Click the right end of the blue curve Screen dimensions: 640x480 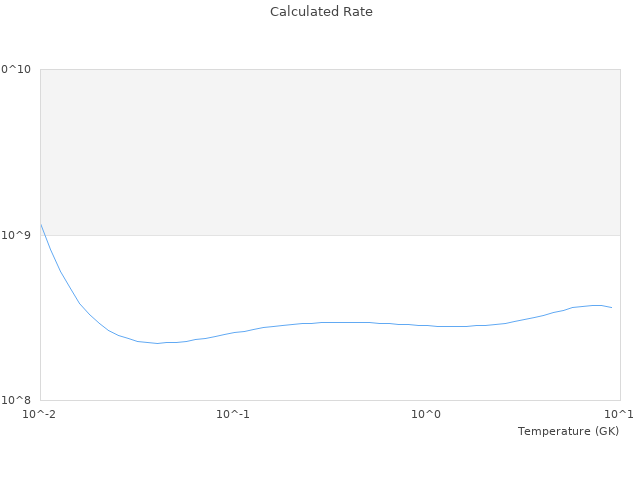tap(611, 307)
